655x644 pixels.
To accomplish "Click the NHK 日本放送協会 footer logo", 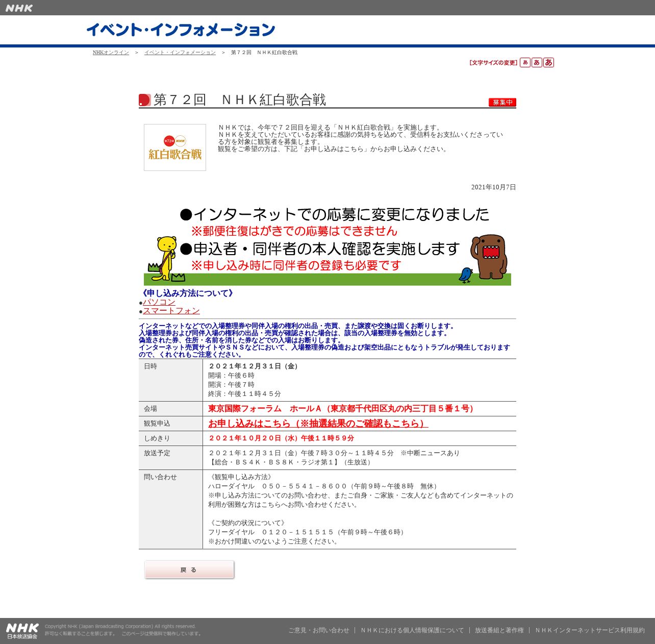I will [x=22, y=631].
